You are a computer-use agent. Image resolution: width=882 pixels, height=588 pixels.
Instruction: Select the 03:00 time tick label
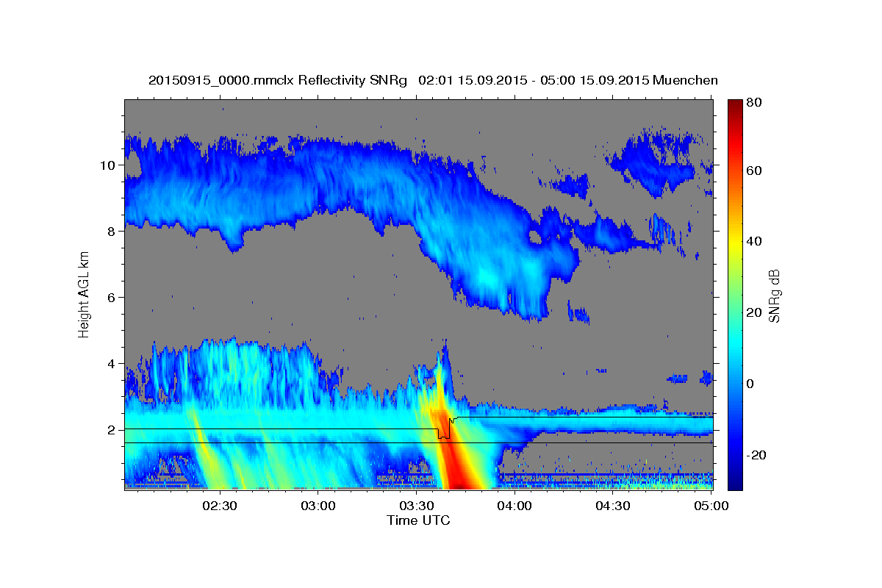[x=318, y=506]
